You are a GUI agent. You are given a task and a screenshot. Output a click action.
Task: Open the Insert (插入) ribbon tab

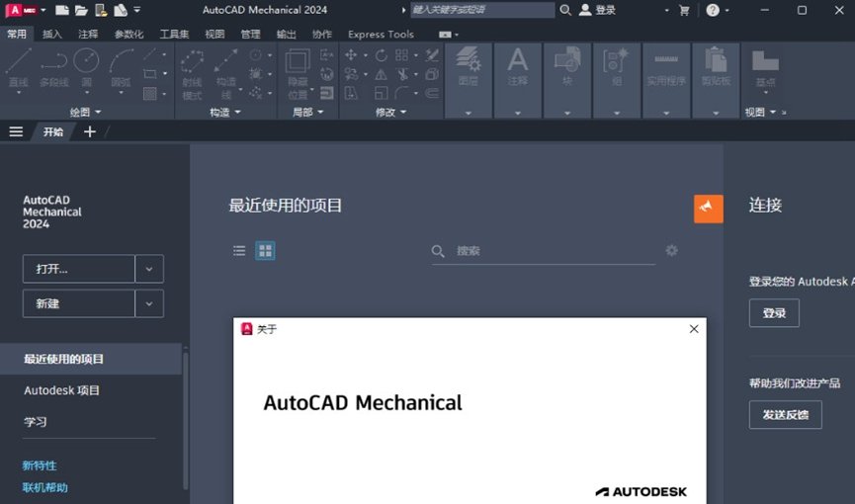pos(52,34)
